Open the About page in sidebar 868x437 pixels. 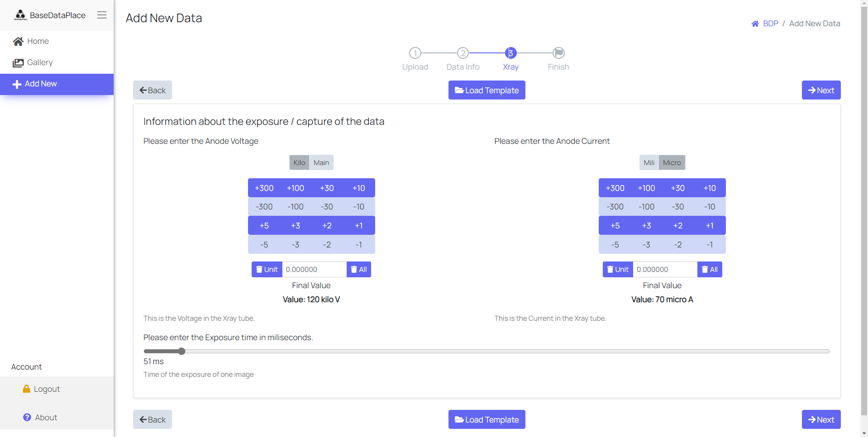pos(46,417)
